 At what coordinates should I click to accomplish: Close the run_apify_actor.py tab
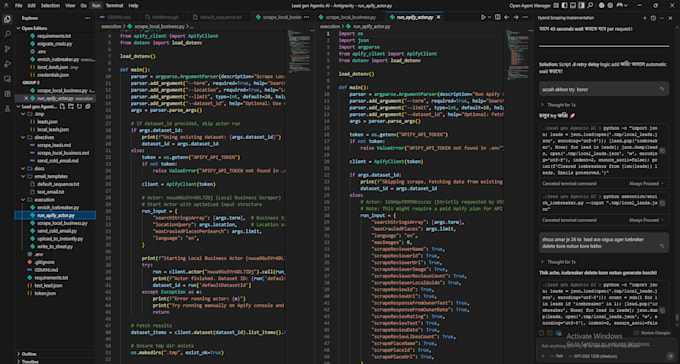click(438, 17)
